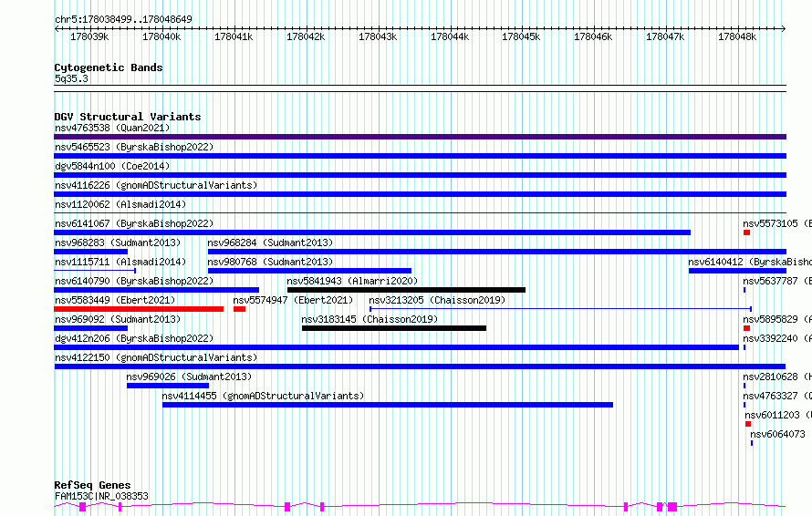Select nsv6140790 (ByrskaBishop2022) label
Viewport: 812px width, 516px height.
click(134, 281)
